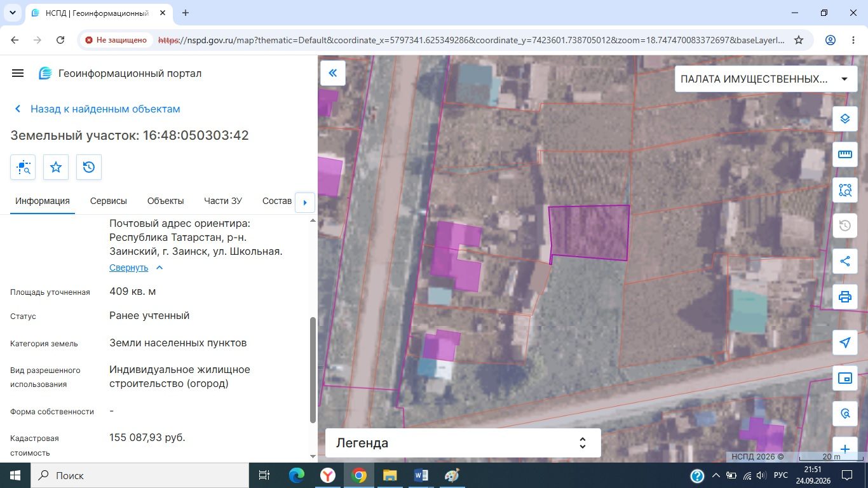This screenshot has width=868, height=488.
Task: Share the map link
Action: 845,261
